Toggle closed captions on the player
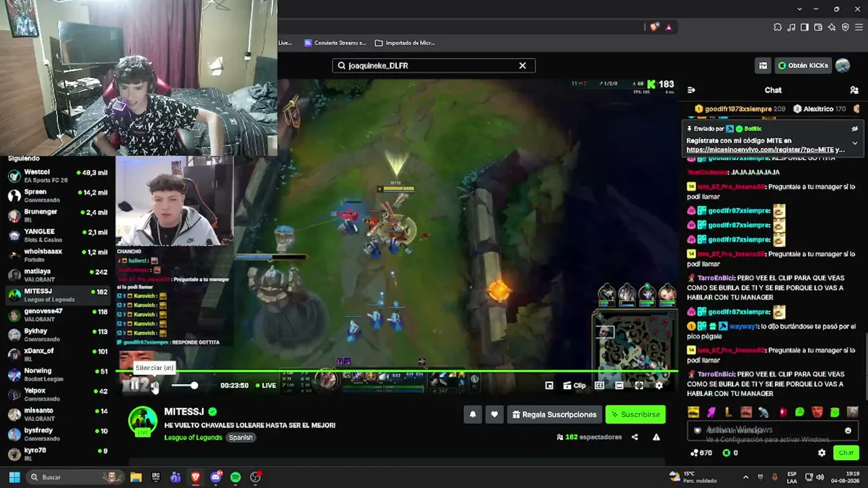 (599, 386)
